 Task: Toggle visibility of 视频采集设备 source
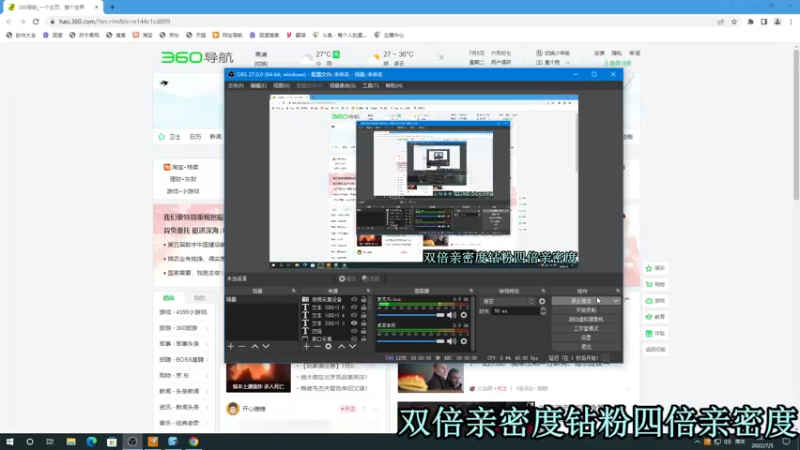354,299
